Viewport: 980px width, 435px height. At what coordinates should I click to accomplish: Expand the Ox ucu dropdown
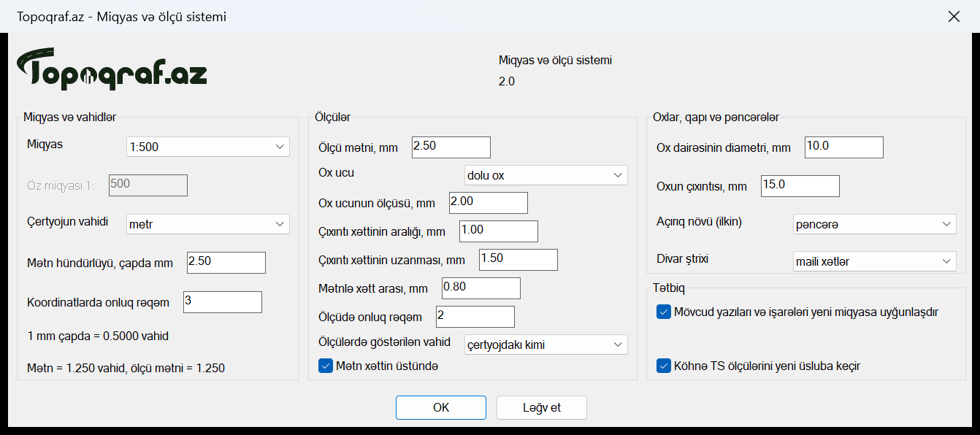546,175
